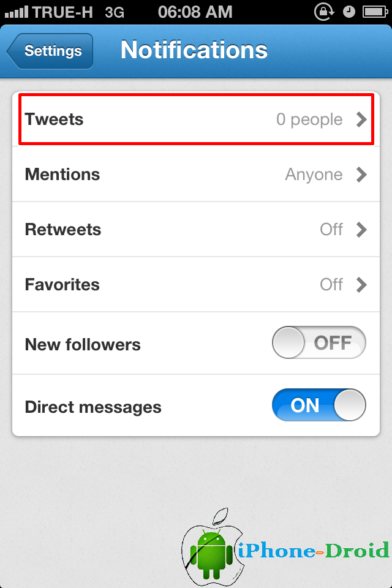The height and width of the screenshot is (588, 392).
Task: Expand Favorites chevron arrow
Action: pos(361,285)
